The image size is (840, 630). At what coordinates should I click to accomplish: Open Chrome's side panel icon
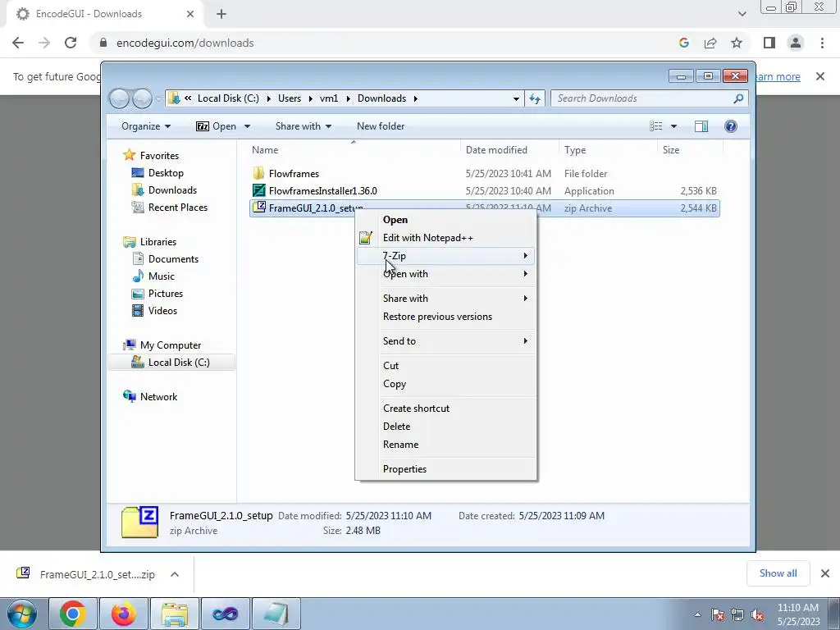769,43
